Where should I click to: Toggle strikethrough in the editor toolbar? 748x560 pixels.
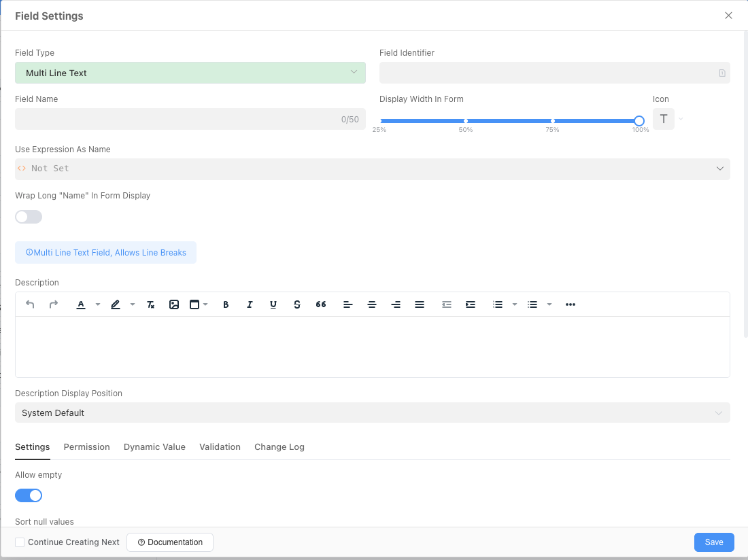click(x=297, y=304)
